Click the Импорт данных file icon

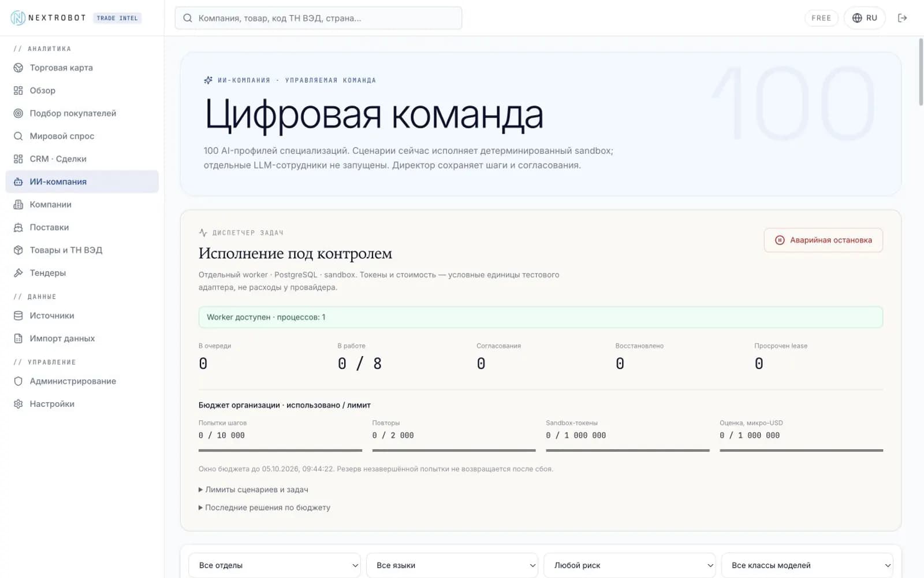pyautogui.click(x=18, y=339)
